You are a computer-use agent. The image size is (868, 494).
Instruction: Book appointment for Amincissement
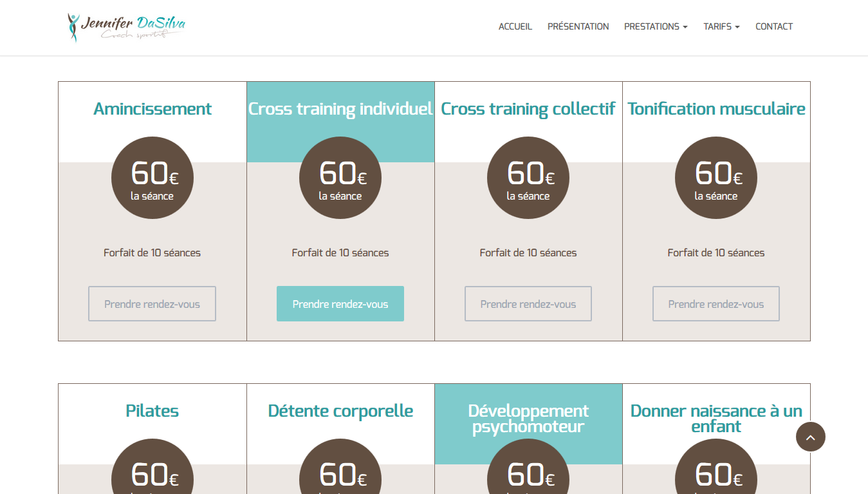point(152,304)
